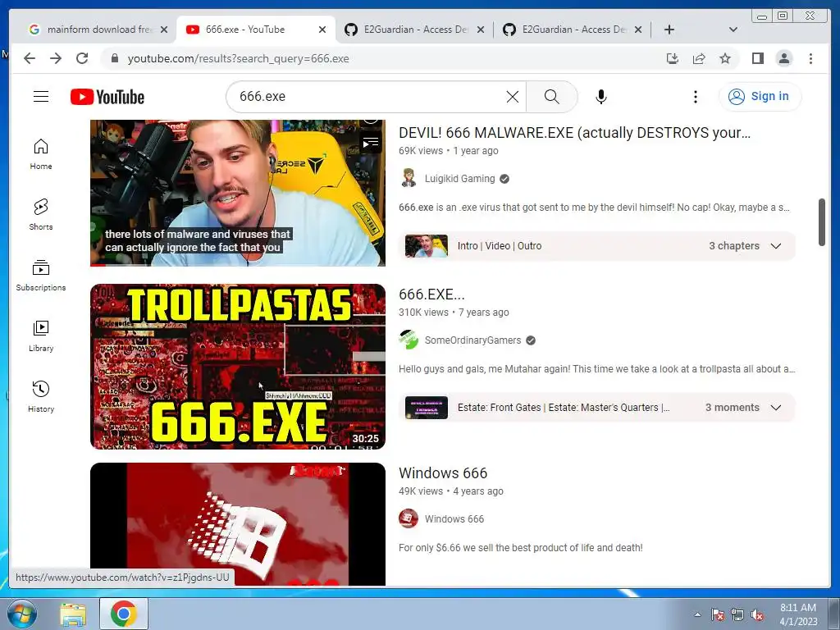Image resolution: width=840 pixels, height=630 pixels.
Task: Open the YouTube hamburger guide menu
Action: (41, 97)
